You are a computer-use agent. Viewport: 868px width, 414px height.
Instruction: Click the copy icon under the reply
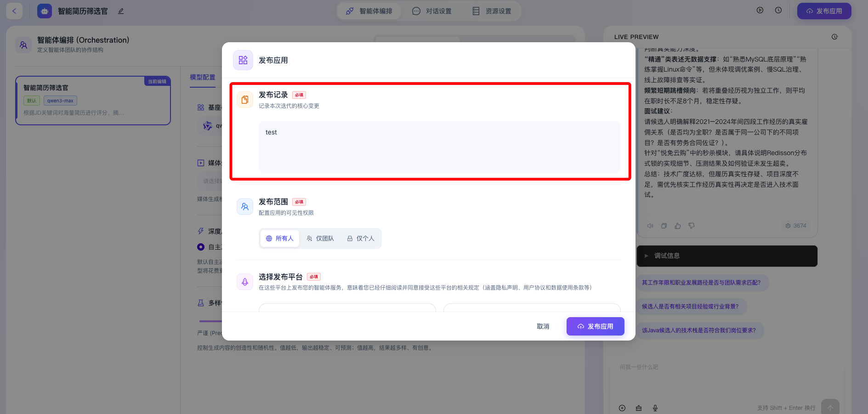point(664,226)
